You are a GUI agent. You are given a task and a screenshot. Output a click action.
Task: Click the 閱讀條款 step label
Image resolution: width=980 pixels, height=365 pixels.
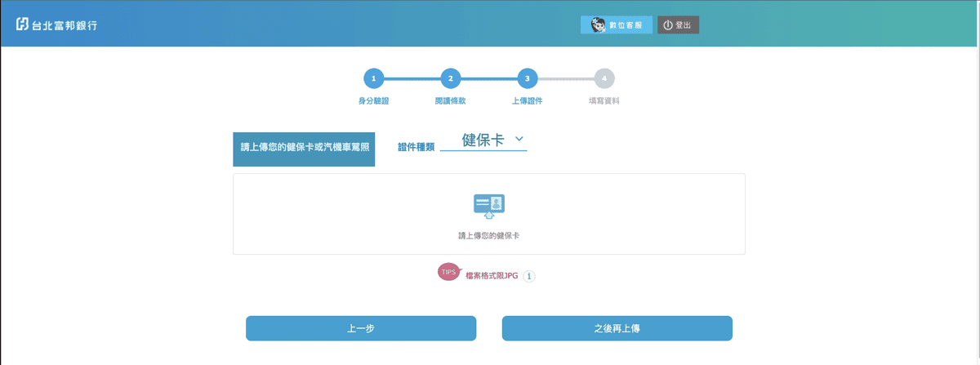450,101
